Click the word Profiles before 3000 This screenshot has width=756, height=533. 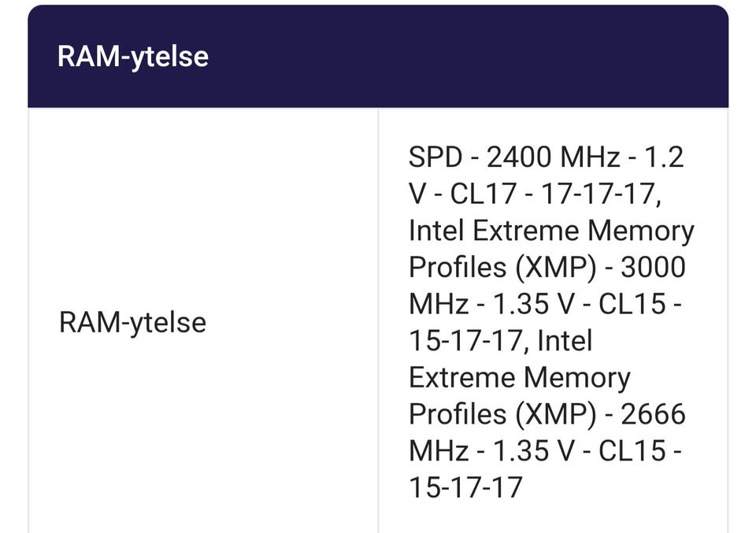pos(456,267)
